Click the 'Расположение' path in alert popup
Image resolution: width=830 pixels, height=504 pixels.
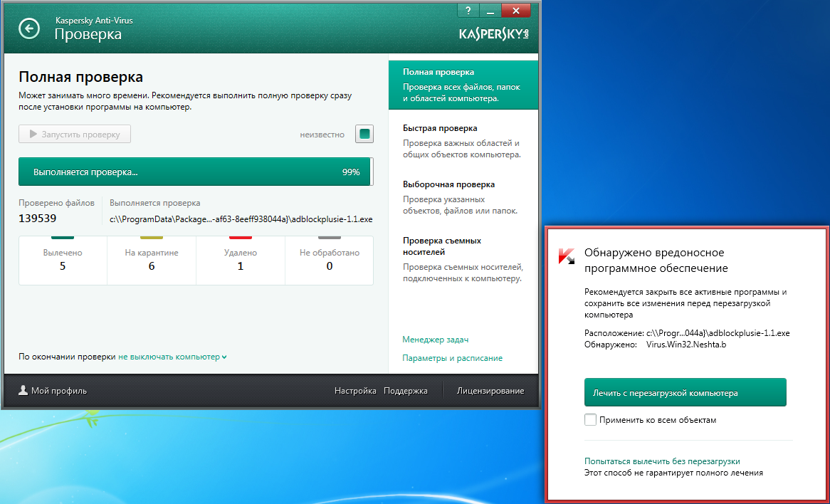click(718, 333)
